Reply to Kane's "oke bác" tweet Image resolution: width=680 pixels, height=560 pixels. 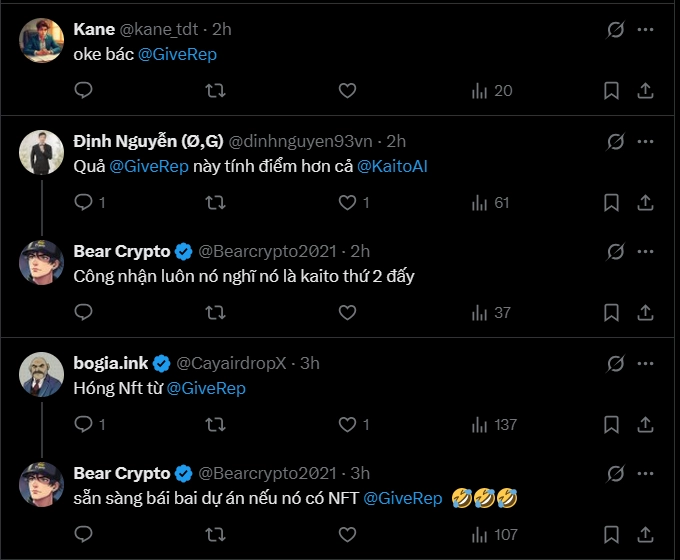(x=84, y=91)
